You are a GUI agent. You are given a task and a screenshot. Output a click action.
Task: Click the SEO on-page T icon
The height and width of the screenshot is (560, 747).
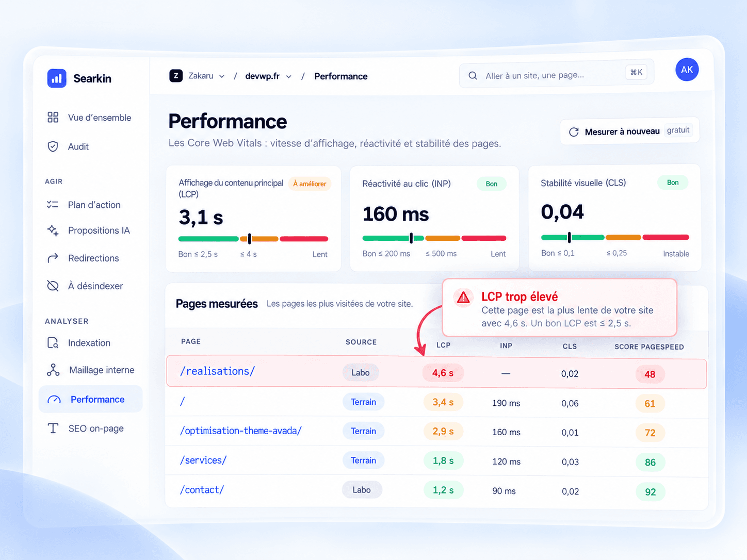(x=53, y=428)
